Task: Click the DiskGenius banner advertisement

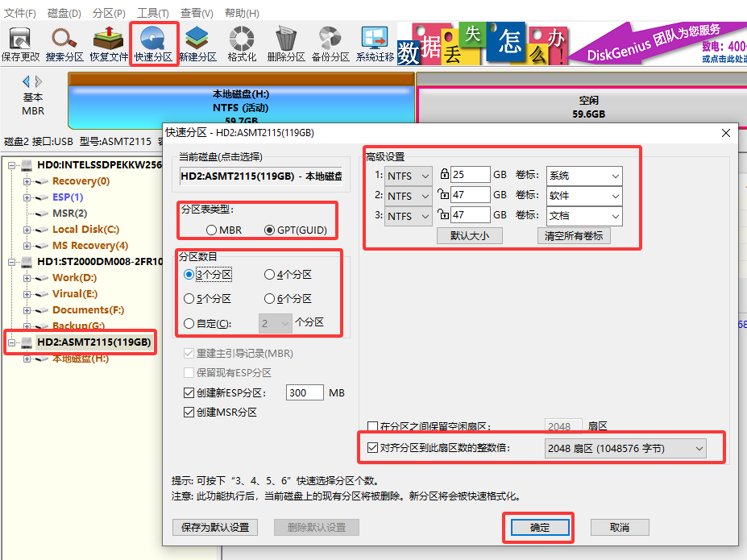Action: [571, 44]
